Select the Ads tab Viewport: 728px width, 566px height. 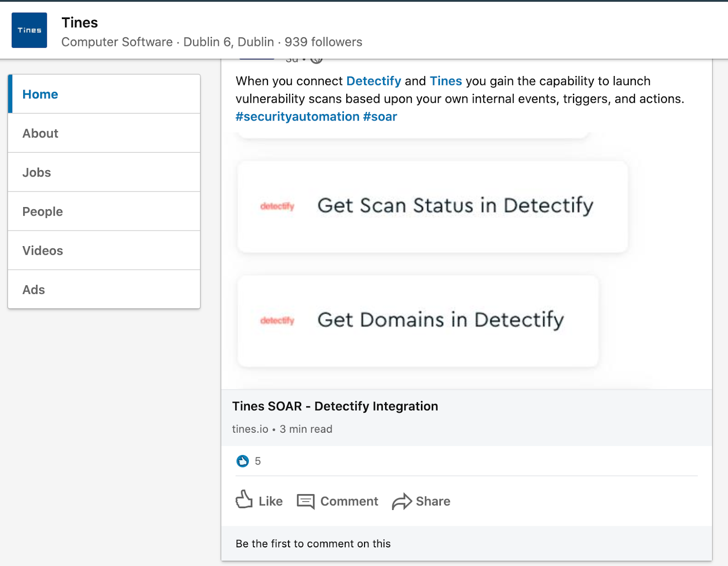(34, 290)
